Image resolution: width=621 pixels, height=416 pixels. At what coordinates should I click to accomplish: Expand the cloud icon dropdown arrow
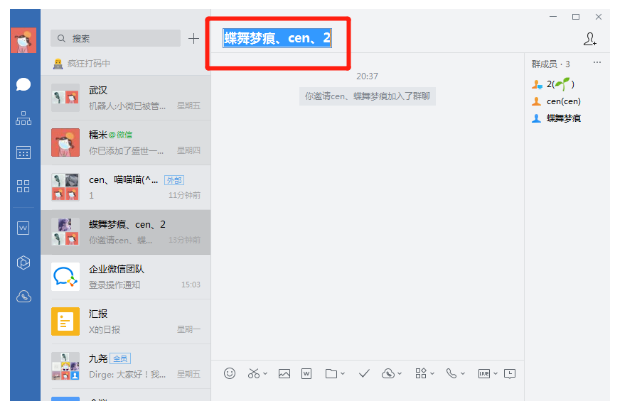coord(400,373)
